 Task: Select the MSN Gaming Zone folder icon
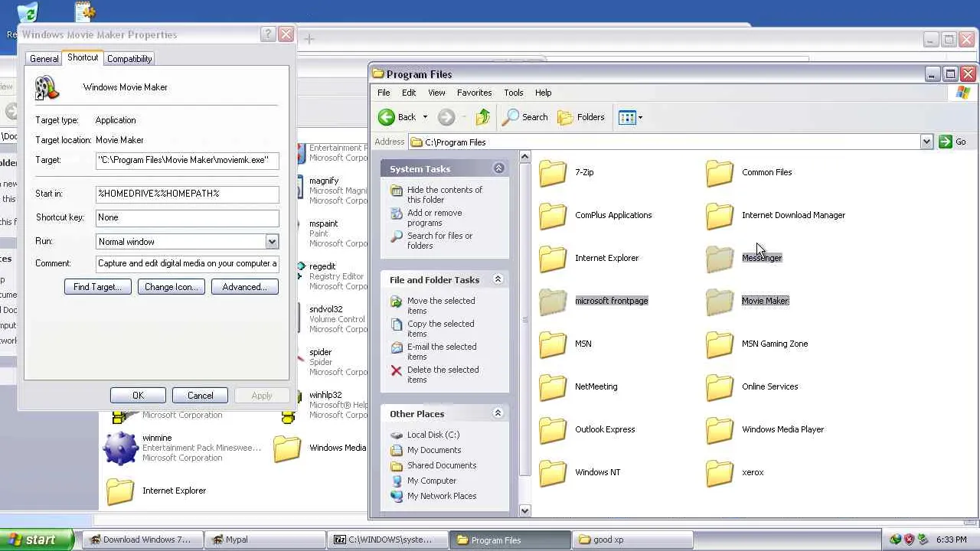click(720, 344)
